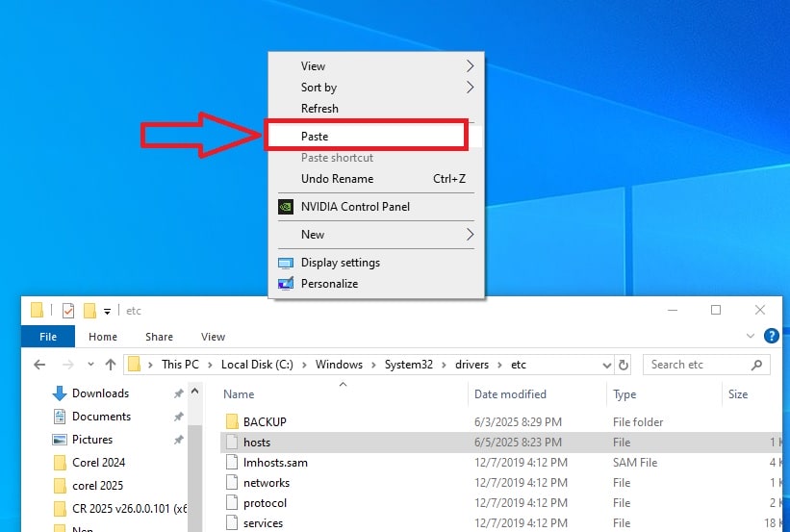Screen dimensions: 790x532
Task: Click etc in the address path
Action: (x=519, y=365)
